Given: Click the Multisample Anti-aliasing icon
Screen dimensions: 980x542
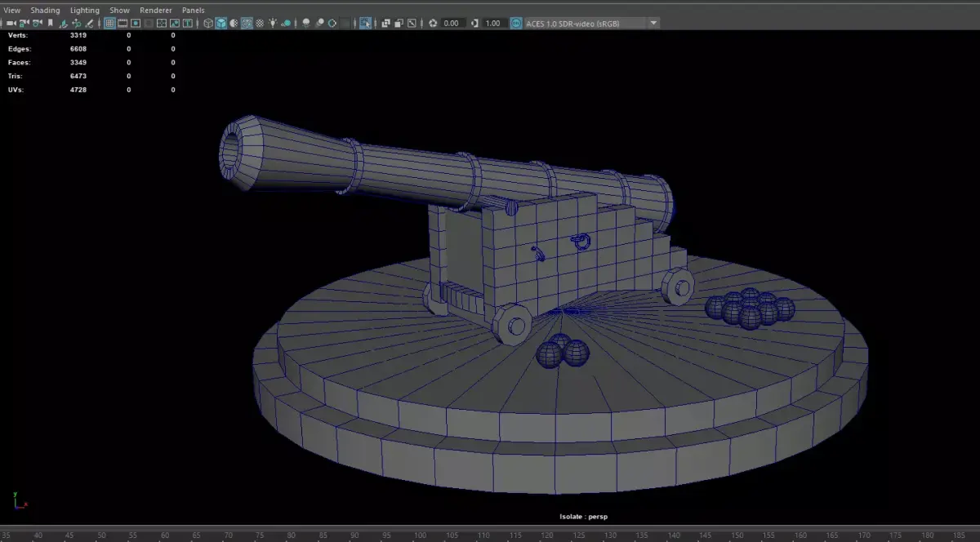Looking at the screenshot, I should (x=332, y=23).
